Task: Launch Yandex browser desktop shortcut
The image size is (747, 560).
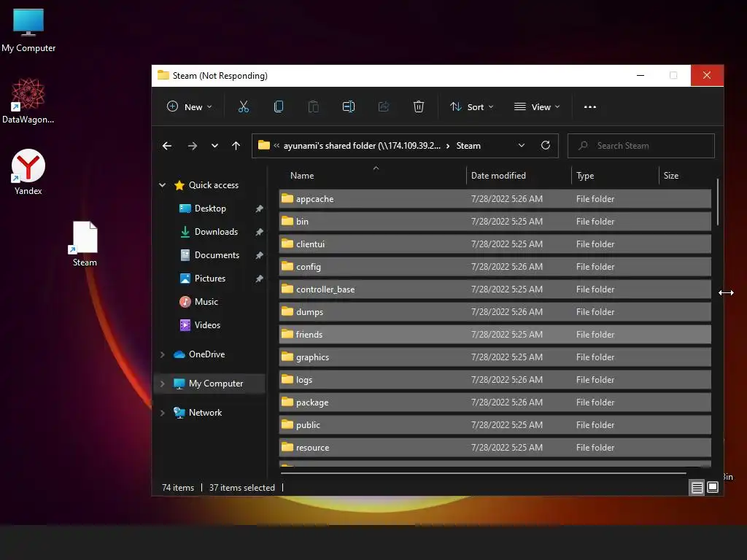Action: point(28,172)
